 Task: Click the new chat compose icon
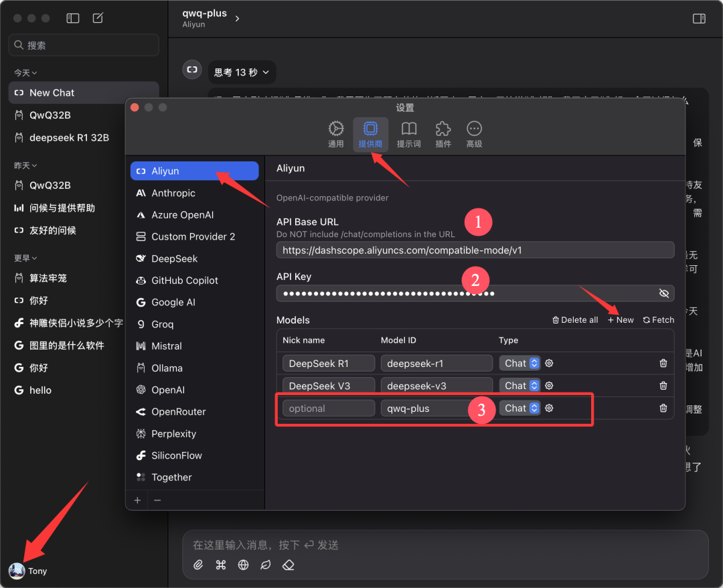[98, 18]
